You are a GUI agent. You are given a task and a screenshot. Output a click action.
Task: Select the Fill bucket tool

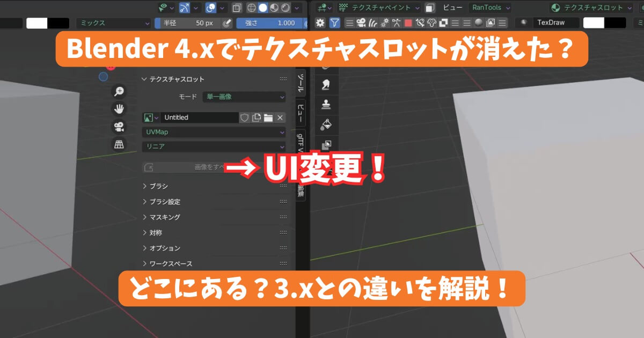[x=326, y=124]
